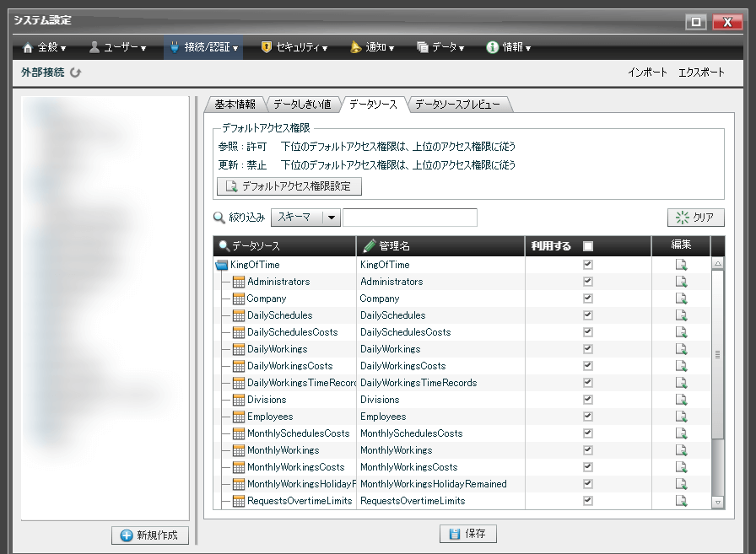Uncheck 利用する for DailySchedules
This screenshot has height=554, width=756.
coord(588,315)
